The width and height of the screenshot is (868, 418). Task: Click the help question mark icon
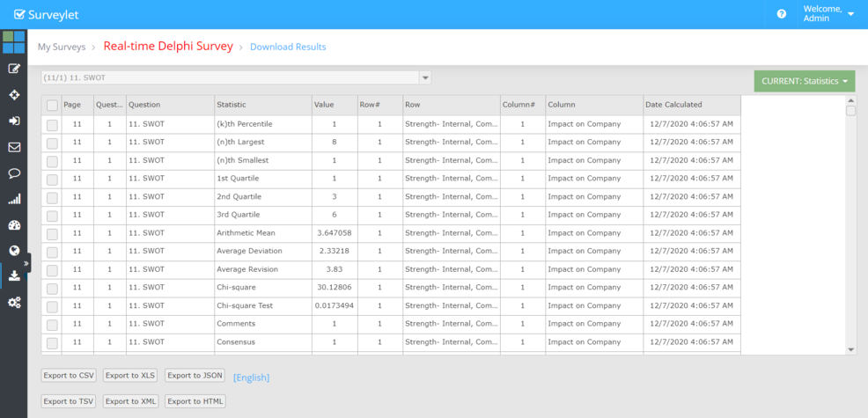[781, 14]
